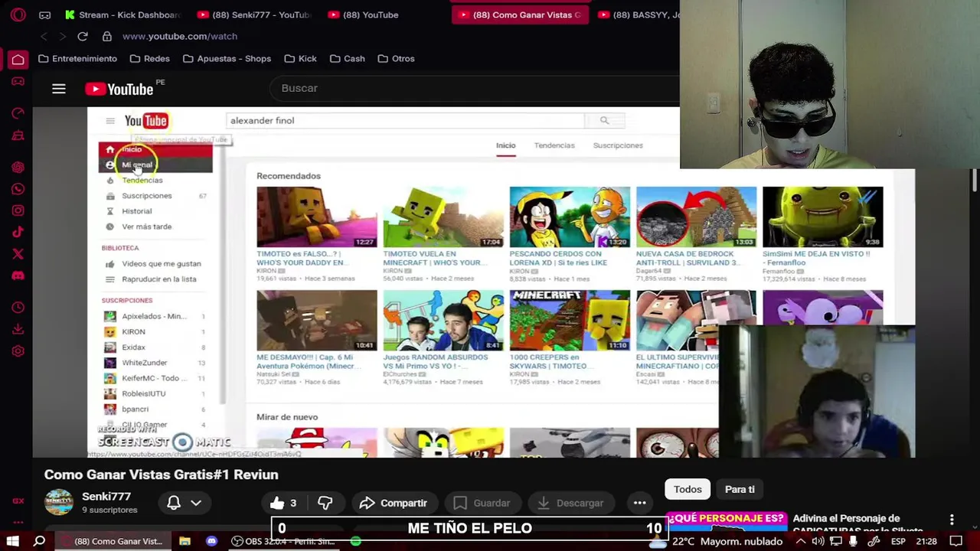Open the Kick bookmarks folder
The image size is (980, 551).
[300, 58]
